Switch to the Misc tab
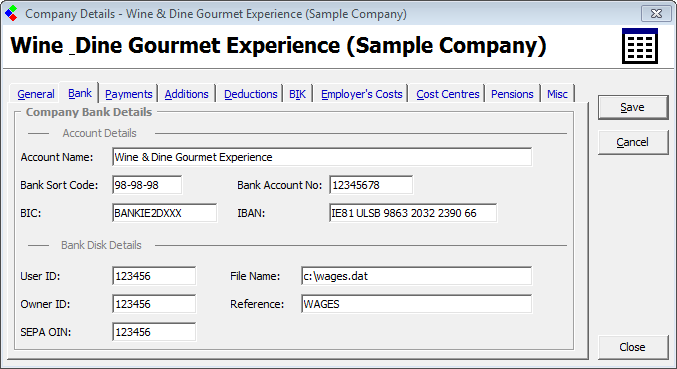 pos(557,94)
